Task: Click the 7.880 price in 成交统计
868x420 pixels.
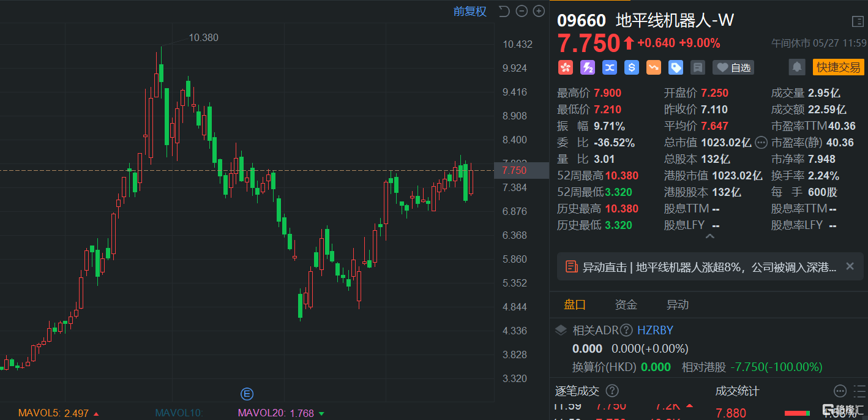Action: point(731,414)
